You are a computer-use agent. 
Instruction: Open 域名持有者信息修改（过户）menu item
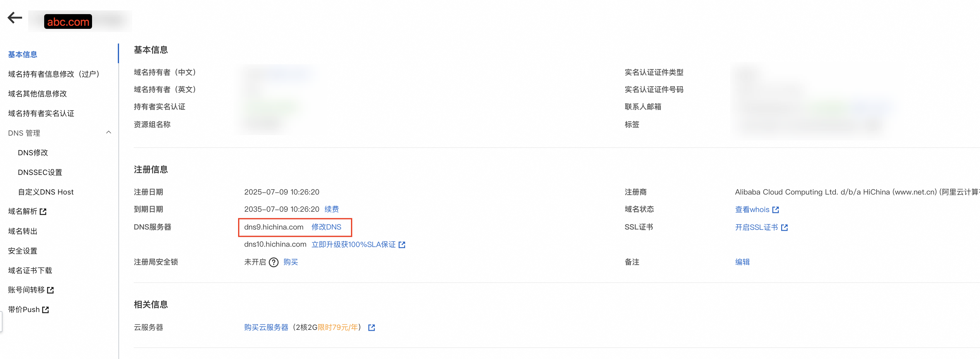coord(54,74)
